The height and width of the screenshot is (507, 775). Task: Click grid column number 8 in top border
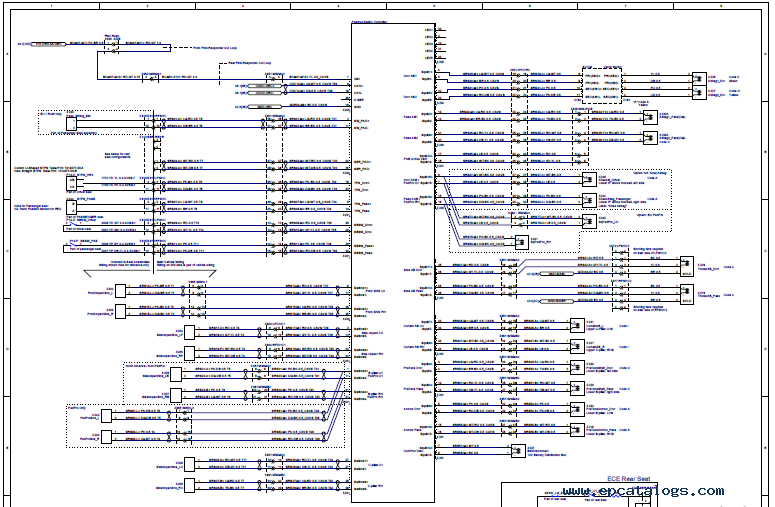pos(721,6)
